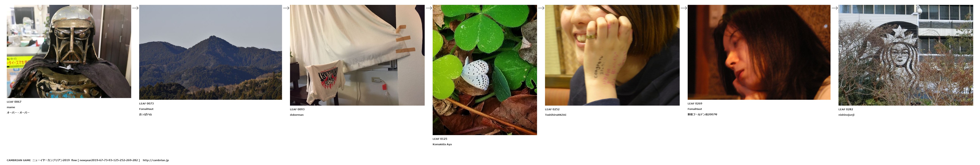Screen dimensions: 980x165
Task: Click the LEAF 0067 label
Action: click(x=14, y=102)
